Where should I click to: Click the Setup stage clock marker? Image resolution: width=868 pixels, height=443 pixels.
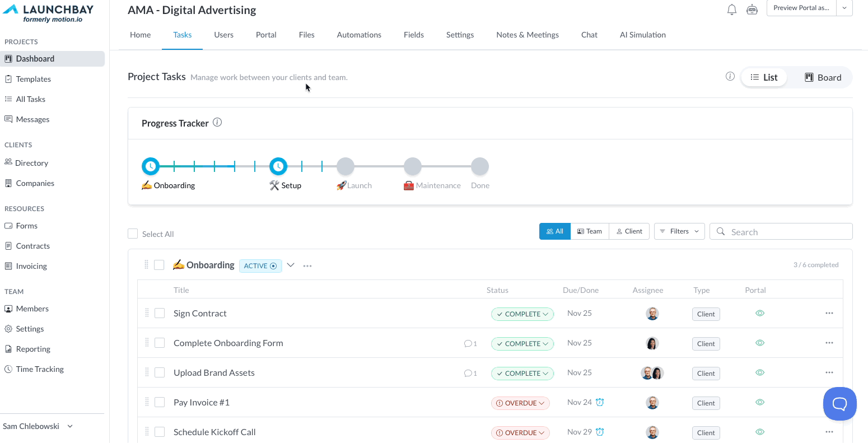(x=278, y=166)
